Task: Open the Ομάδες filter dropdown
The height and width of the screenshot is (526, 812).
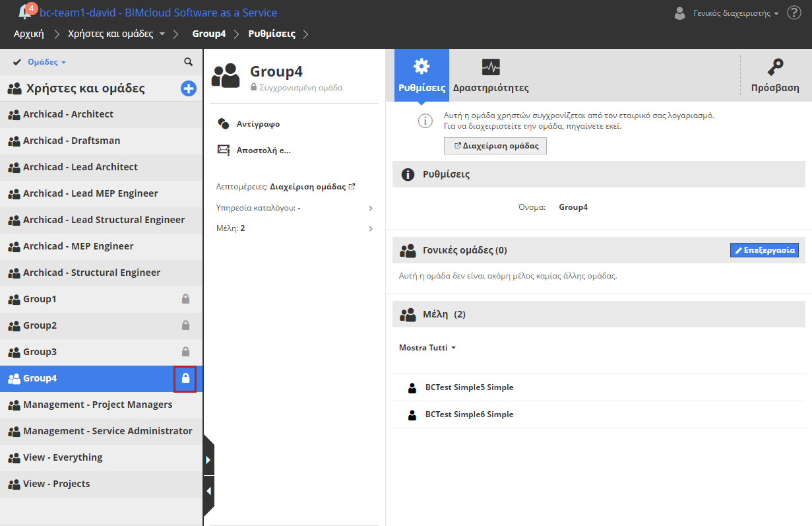Action: pyautogui.click(x=46, y=62)
